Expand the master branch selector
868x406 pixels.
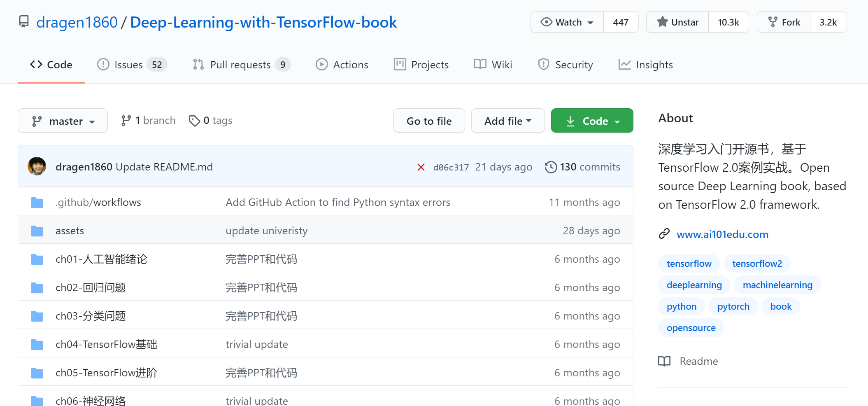(63, 121)
